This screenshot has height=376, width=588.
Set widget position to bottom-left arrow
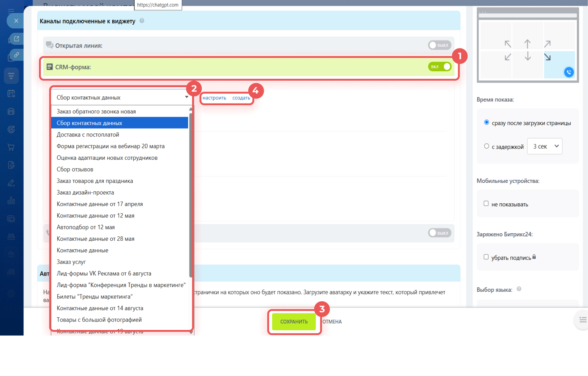(508, 57)
